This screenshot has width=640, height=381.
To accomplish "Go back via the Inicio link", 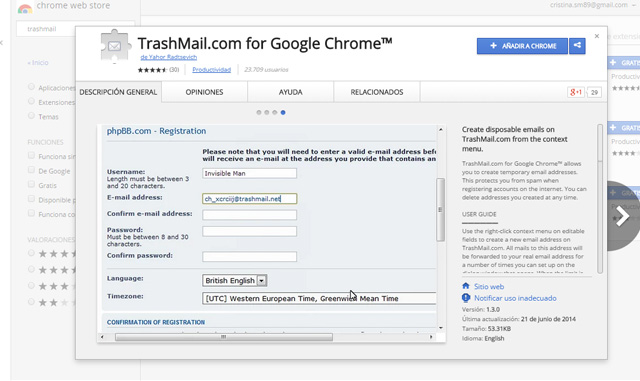I will (x=38, y=62).
